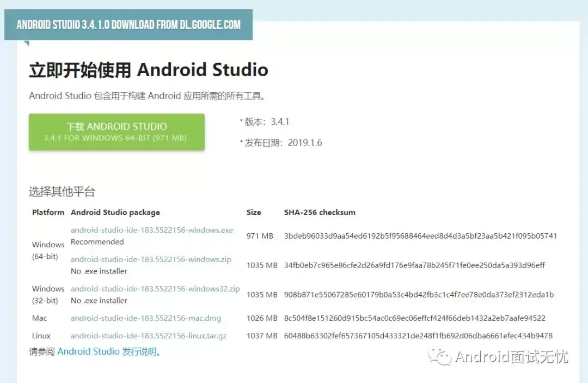This screenshot has width=588, height=383.
Task: Click the 971 MB size cell
Action: tap(260, 236)
